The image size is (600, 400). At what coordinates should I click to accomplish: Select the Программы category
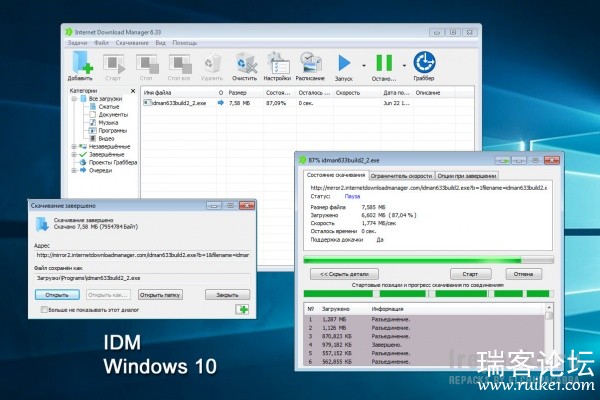[112, 131]
